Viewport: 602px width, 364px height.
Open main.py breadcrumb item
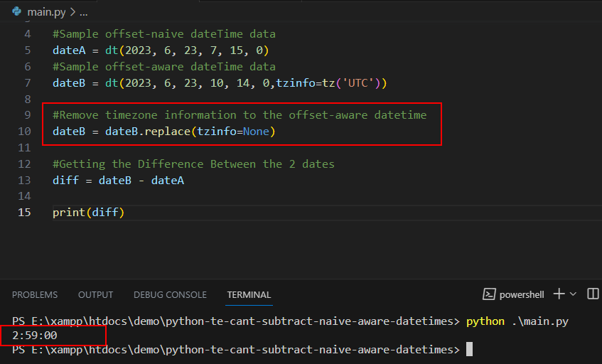(46, 12)
